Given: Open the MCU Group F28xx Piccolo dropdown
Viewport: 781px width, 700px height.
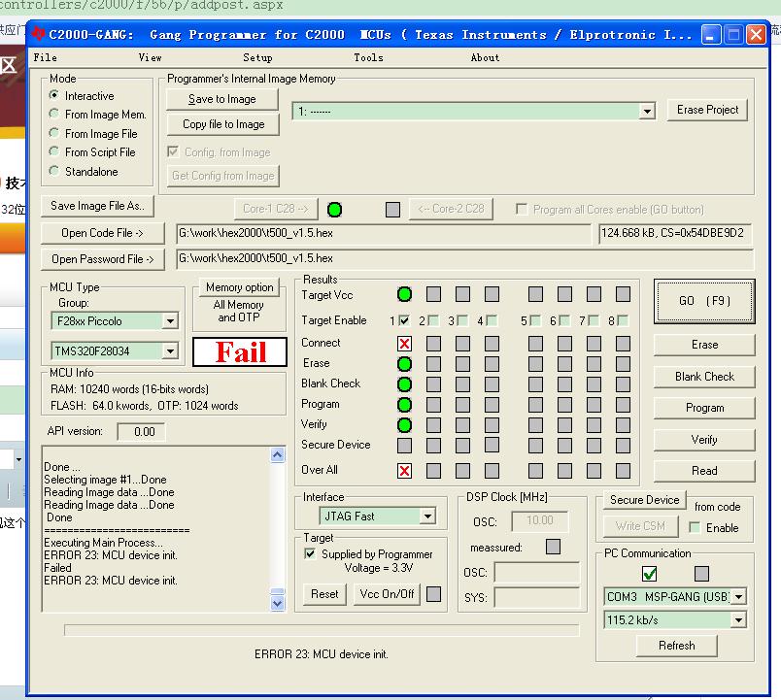Looking at the screenshot, I should pos(170,321).
